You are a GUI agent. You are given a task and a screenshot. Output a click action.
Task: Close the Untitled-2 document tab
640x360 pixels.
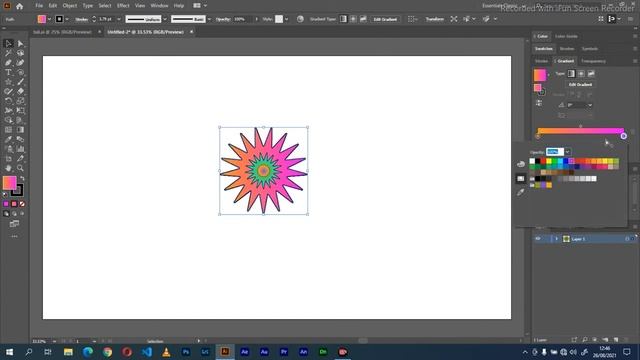click(191, 32)
